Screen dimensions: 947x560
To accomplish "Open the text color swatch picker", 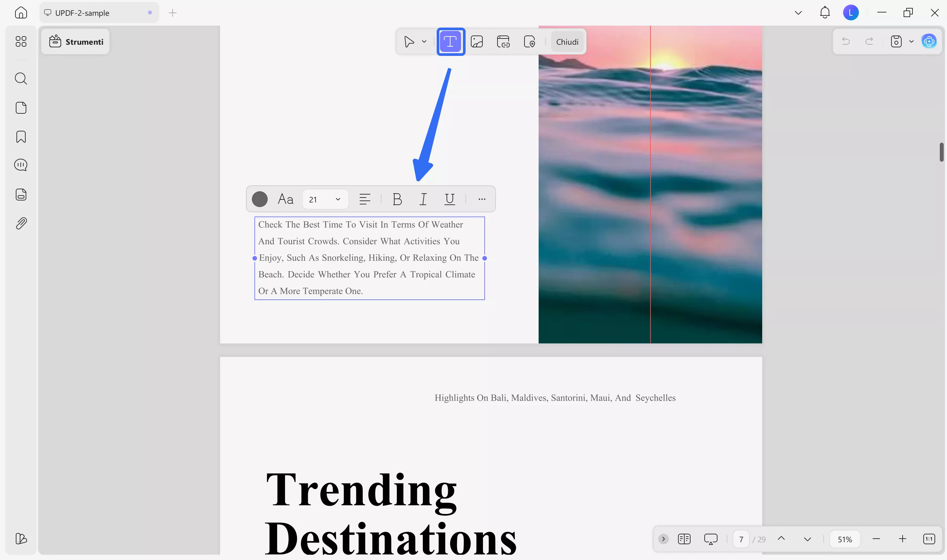I will pos(260,199).
